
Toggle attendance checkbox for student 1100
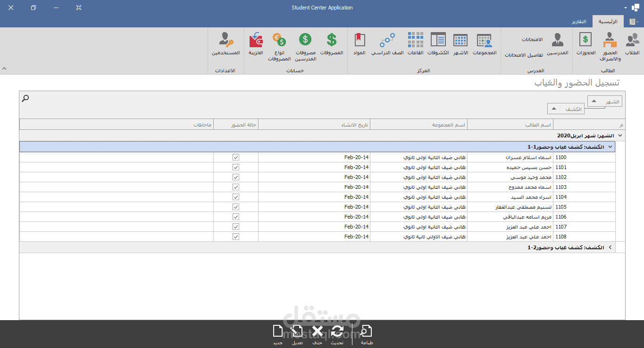[x=236, y=157]
